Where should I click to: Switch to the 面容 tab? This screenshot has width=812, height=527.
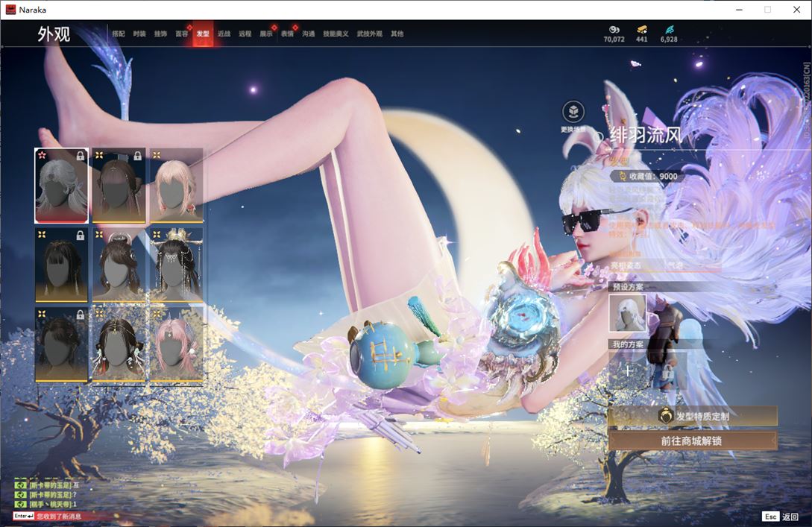coord(182,34)
